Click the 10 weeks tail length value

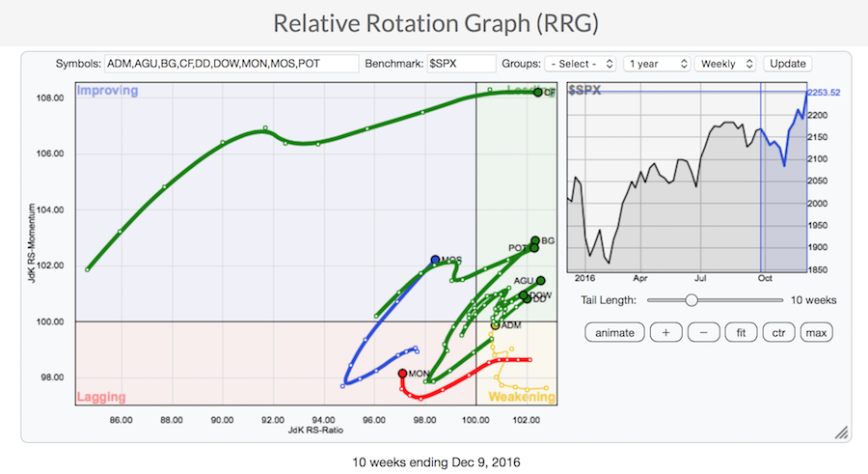coord(813,300)
